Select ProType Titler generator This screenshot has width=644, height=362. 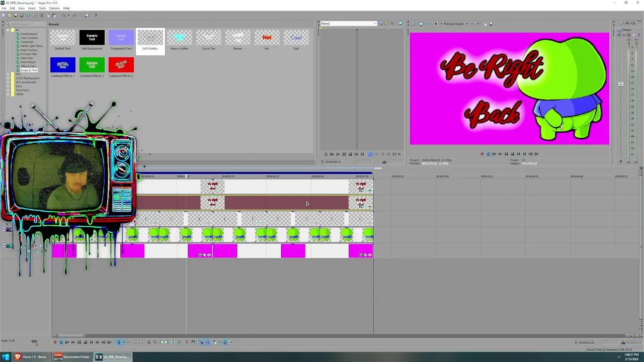point(28,54)
